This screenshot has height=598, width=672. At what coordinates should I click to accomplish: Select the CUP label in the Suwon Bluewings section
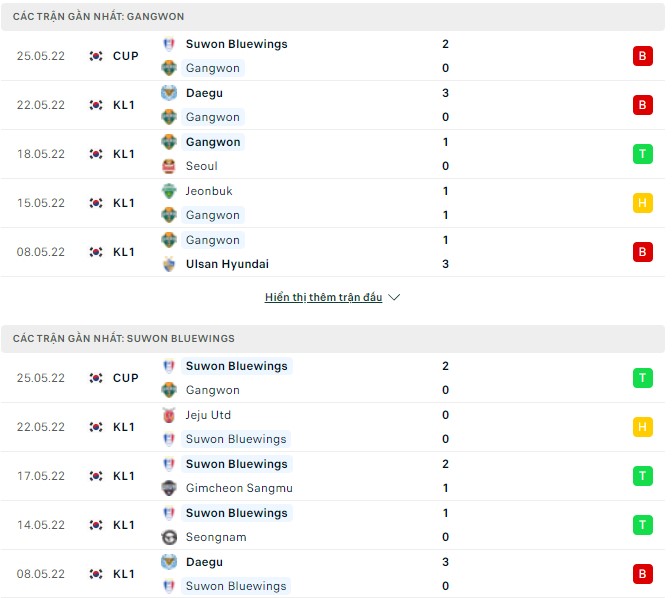[126, 378]
